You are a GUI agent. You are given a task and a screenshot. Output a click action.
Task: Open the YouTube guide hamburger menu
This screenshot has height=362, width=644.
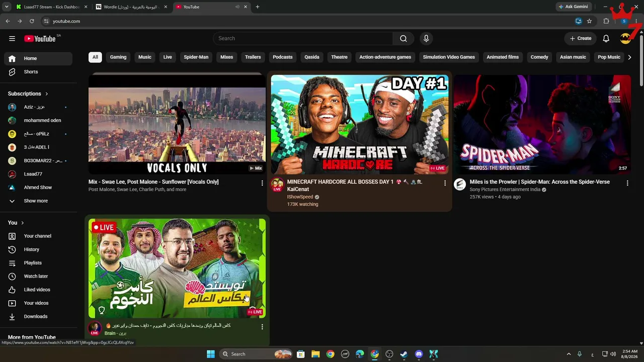(12, 39)
